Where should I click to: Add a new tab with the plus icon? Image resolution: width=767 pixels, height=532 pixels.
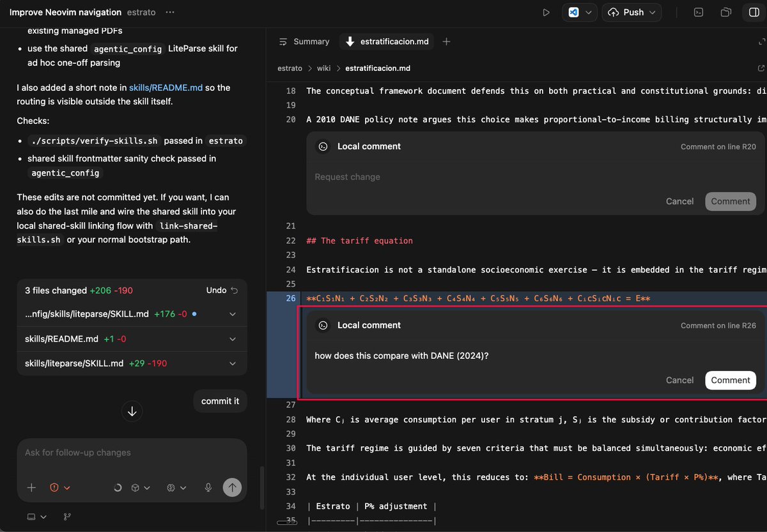447,42
